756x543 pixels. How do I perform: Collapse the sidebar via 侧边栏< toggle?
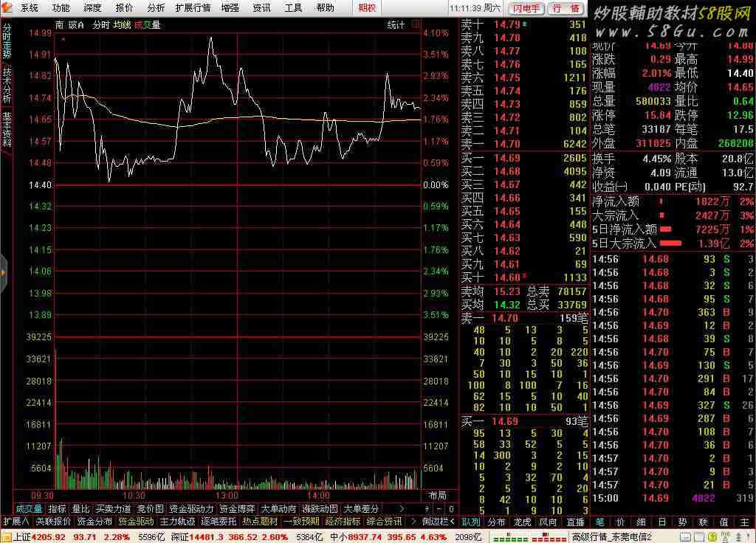coord(439,522)
